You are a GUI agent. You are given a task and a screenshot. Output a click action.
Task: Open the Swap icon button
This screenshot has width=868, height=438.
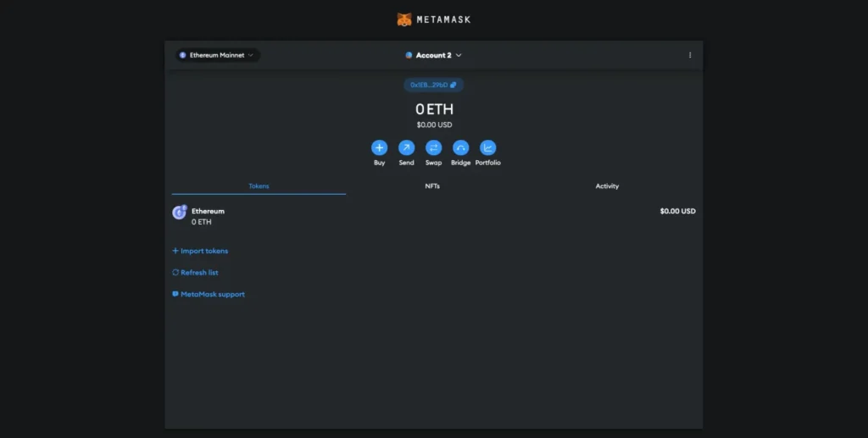click(x=433, y=147)
